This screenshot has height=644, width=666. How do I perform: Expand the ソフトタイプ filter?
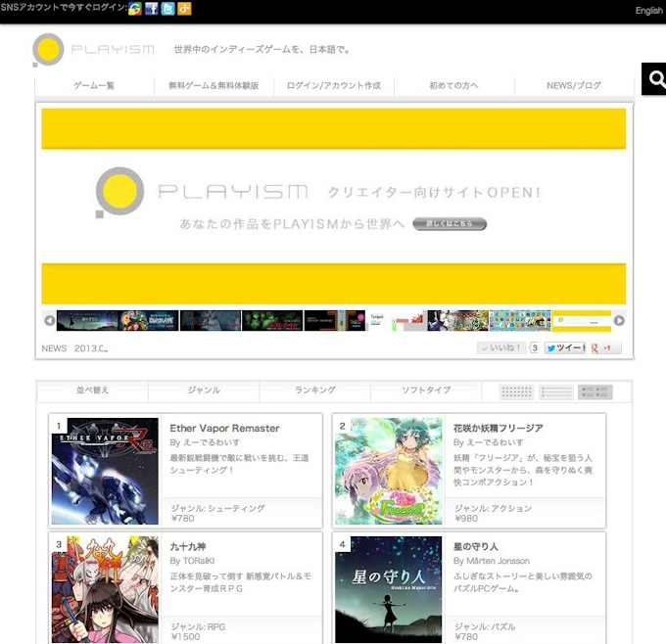pos(426,391)
